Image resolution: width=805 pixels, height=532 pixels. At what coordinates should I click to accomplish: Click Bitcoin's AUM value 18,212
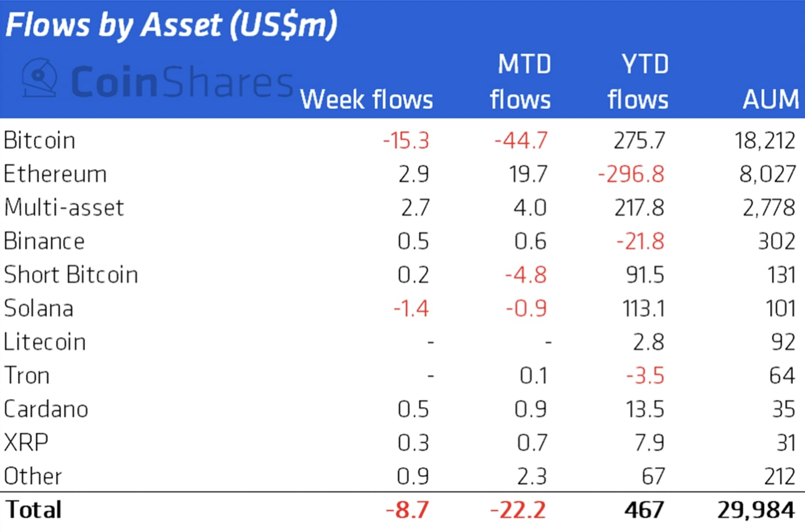765,141
